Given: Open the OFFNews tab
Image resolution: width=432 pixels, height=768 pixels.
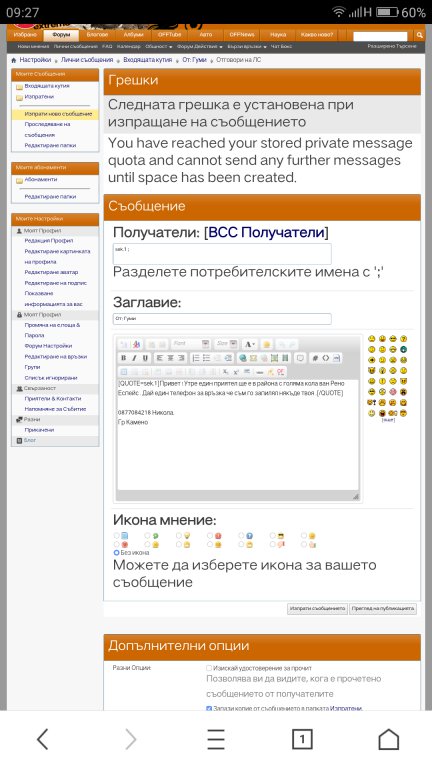Looking at the screenshot, I should coord(242,35).
